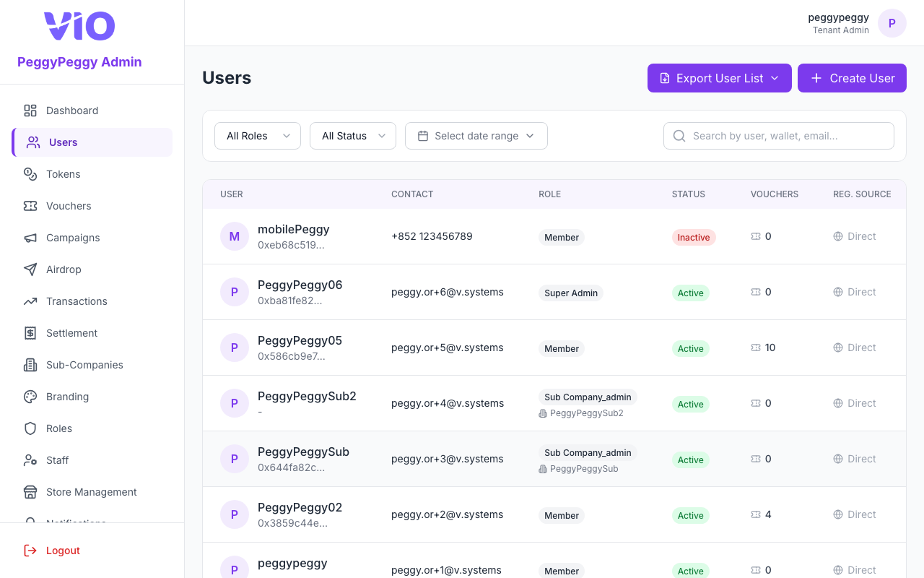Click the voucher icon in PeggyPeggy05 row
This screenshot has width=924, height=578.
756,348
